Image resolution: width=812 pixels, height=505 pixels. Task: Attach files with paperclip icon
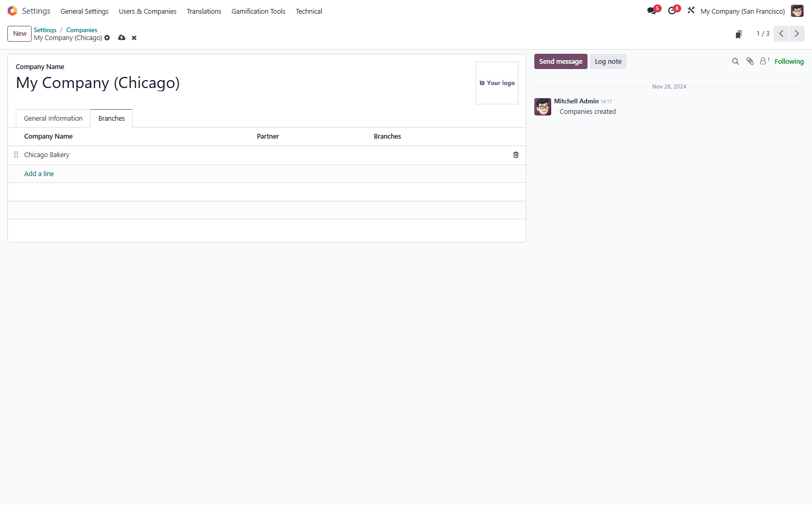pyautogui.click(x=750, y=62)
